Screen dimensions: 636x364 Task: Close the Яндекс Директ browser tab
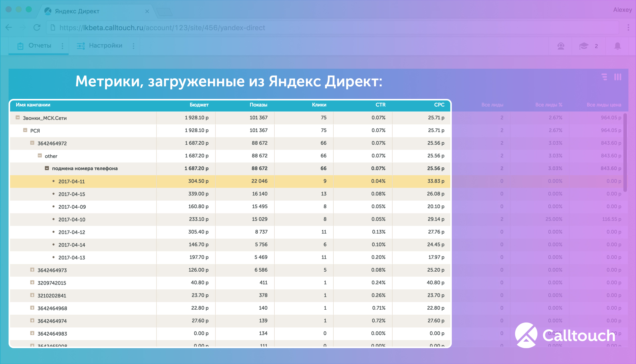pos(147,11)
